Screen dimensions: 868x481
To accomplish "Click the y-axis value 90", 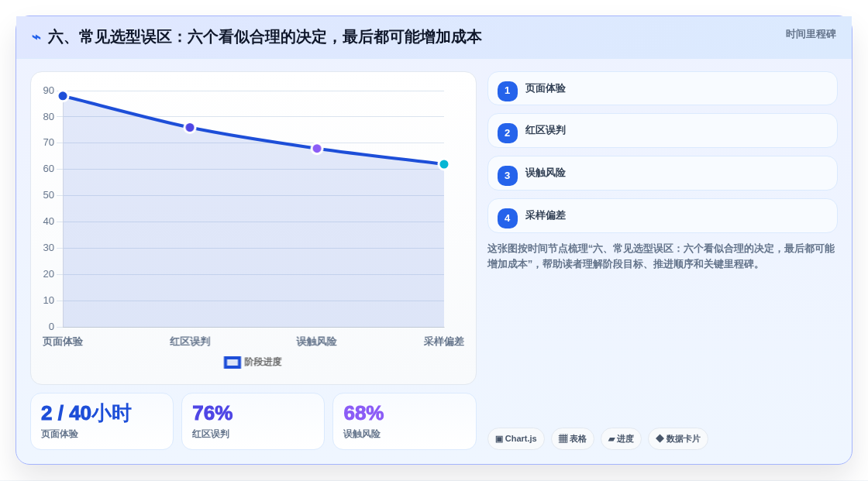I will [x=49, y=90].
